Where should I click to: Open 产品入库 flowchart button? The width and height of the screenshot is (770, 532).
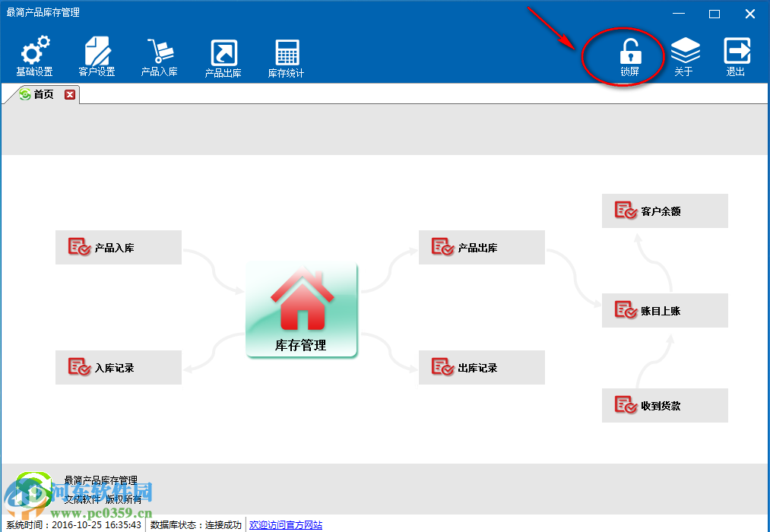[x=119, y=247]
